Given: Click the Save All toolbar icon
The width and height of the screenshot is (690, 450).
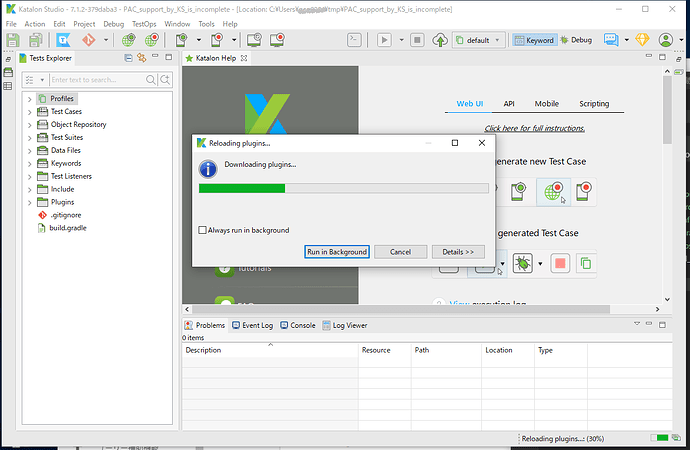Looking at the screenshot, I should (x=36, y=40).
